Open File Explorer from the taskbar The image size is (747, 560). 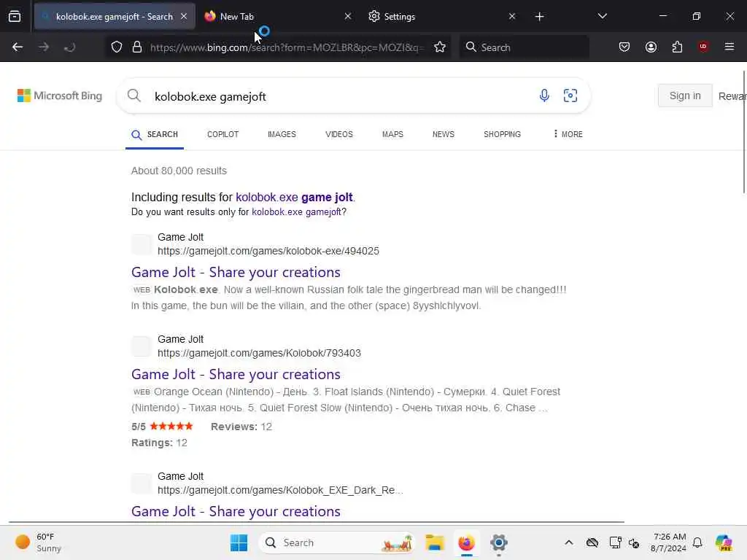(x=435, y=542)
